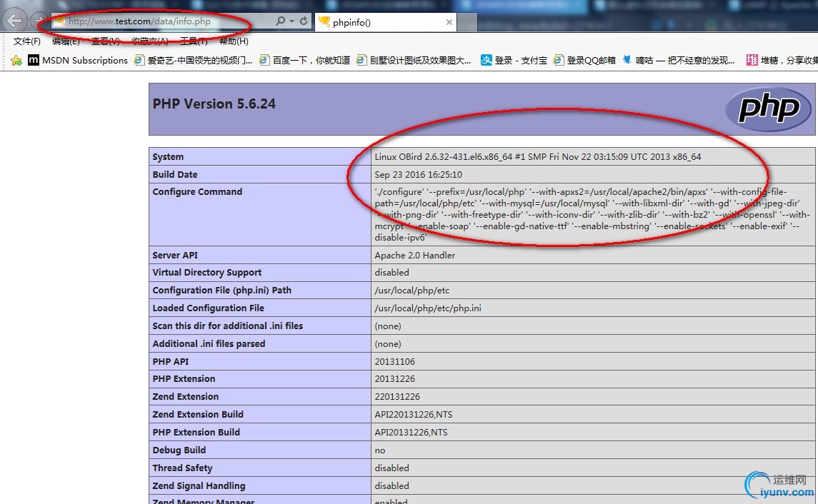Viewport: 818px width, 504px height.
Task: Click the Server API row label
Action: [175, 256]
